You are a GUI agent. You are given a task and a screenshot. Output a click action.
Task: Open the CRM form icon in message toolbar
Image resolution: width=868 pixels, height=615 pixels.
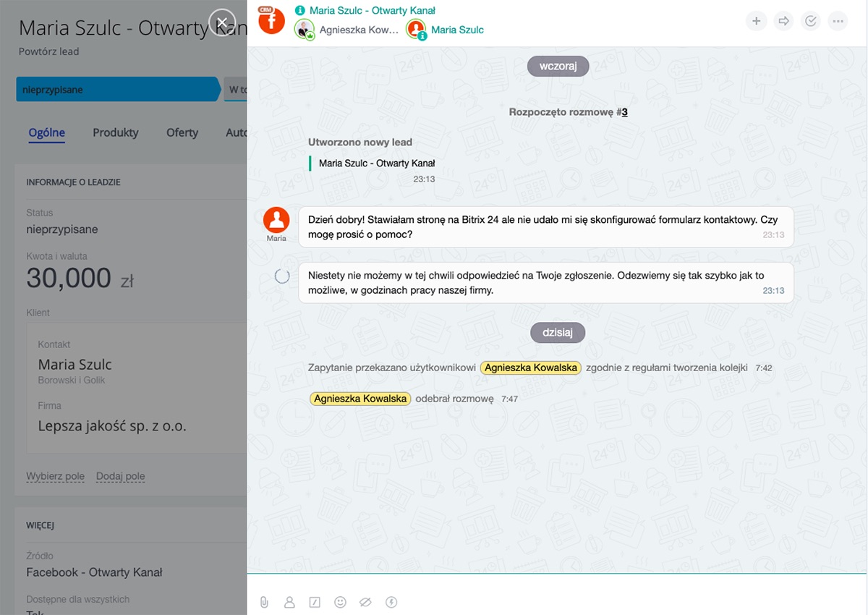point(315,601)
